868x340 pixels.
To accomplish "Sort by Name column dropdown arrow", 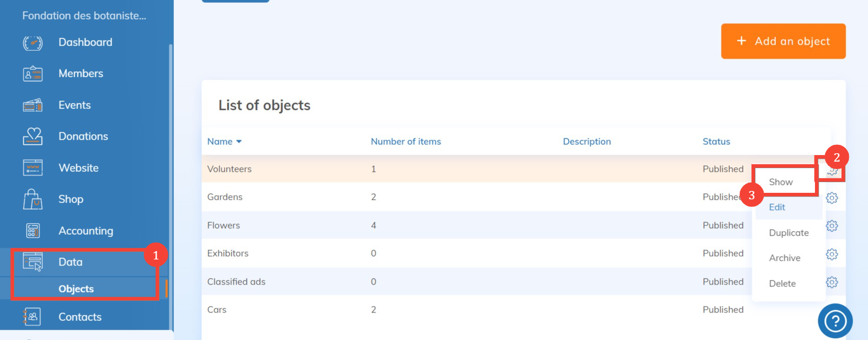I will [239, 142].
